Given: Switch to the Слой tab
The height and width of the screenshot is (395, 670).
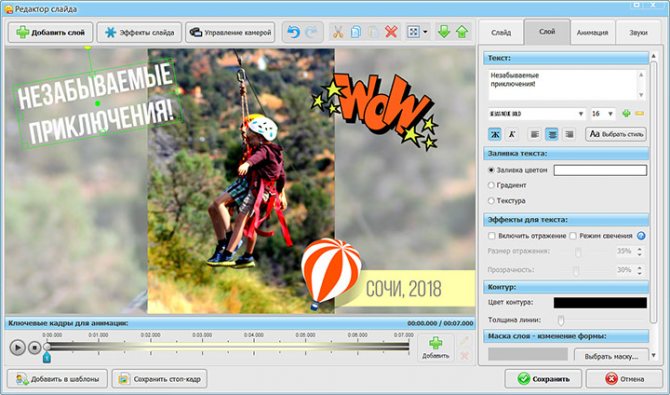Looking at the screenshot, I should pyautogui.click(x=547, y=32).
